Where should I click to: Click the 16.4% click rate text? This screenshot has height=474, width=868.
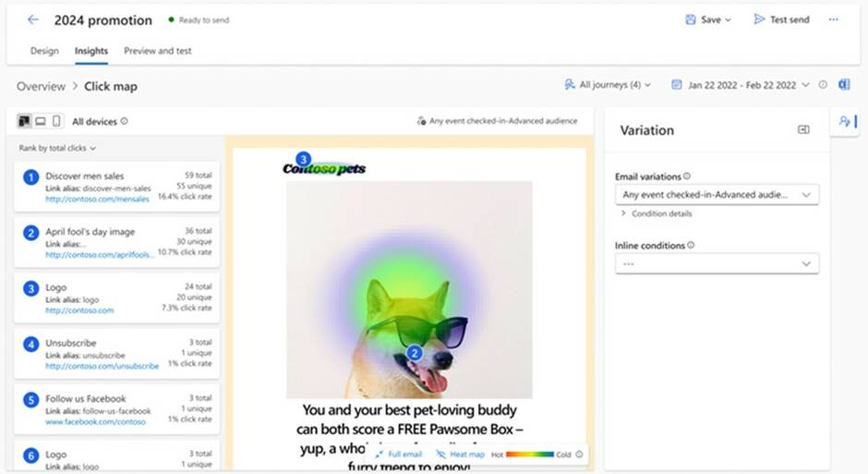point(185,196)
